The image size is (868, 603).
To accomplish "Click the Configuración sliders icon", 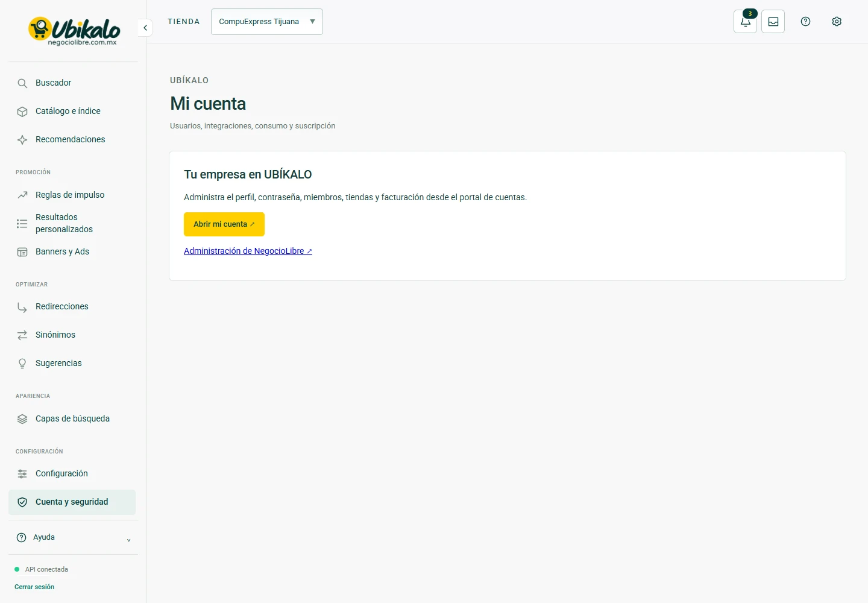I will tap(22, 474).
